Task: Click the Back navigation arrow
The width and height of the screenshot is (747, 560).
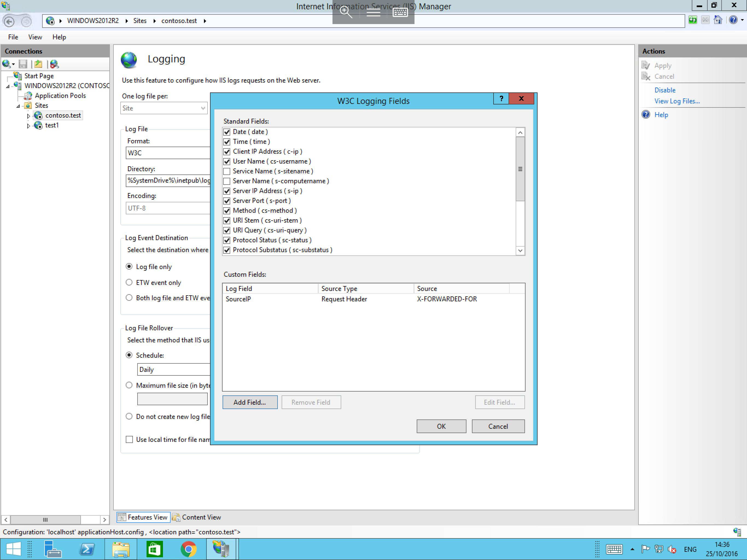Action: 9,21
